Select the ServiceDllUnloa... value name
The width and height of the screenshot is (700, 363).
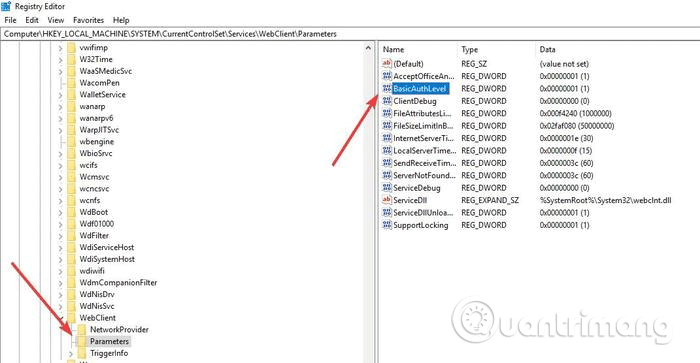tap(423, 213)
